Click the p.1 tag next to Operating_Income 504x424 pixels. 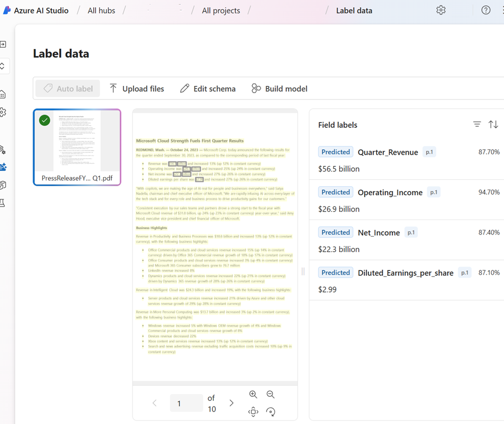point(434,192)
